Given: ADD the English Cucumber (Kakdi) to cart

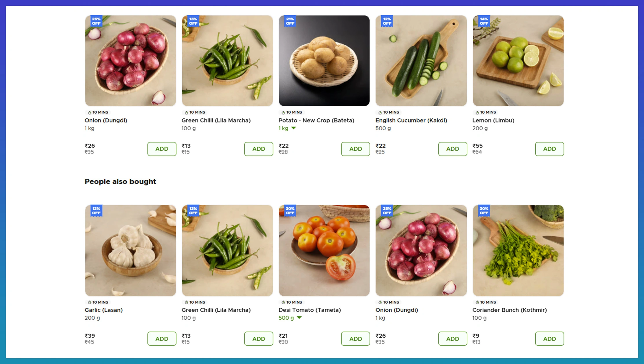Looking at the screenshot, I should (x=453, y=149).
